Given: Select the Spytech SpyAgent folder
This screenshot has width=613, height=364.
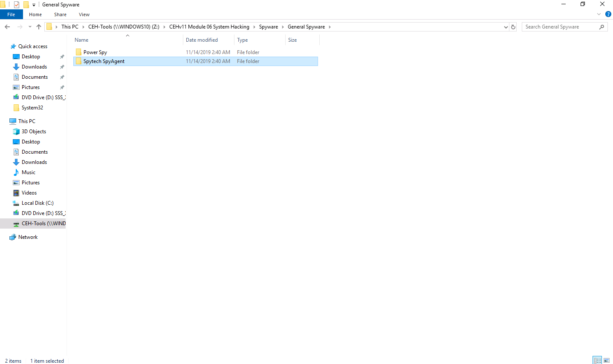Looking at the screenshot, I should [x=196, y=61].
